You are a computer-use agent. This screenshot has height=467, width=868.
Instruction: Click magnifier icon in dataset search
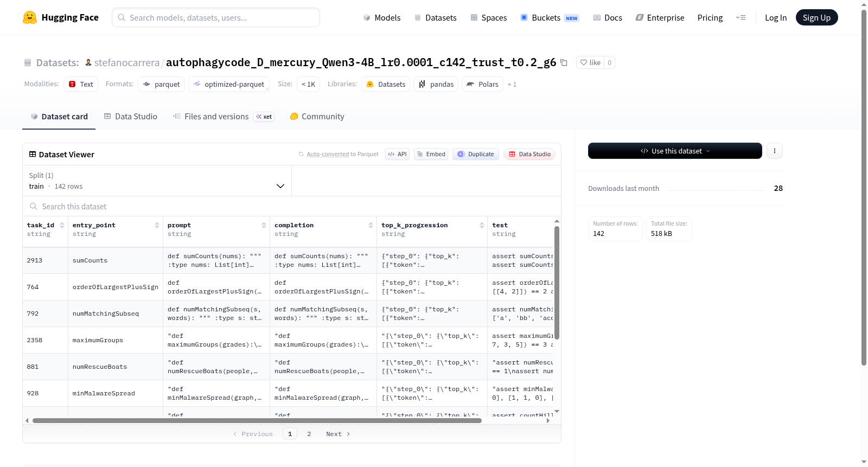click(x=34, y=207)
